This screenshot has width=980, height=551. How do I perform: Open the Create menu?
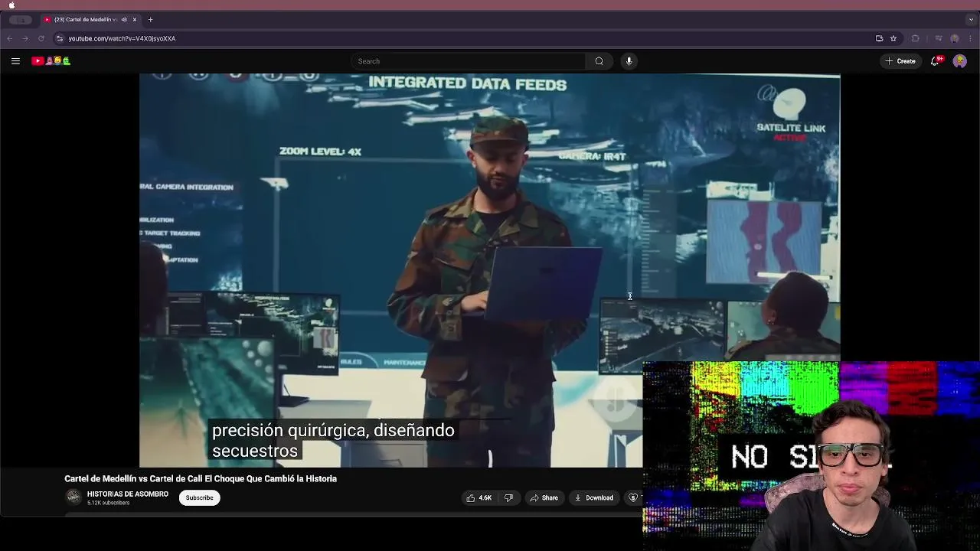(900, 61)
